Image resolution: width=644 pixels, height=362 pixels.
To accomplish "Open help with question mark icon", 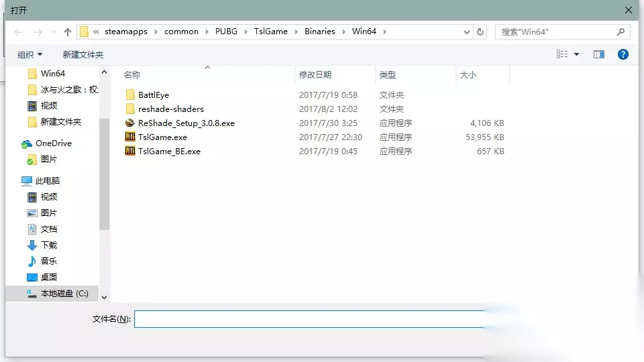I will click(623, 54).
